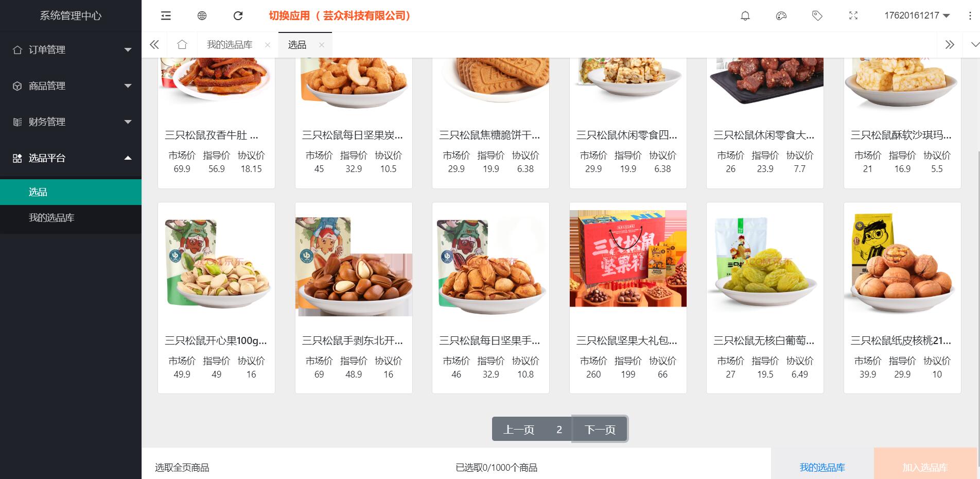This screenshot has width=980, height=479.
Task: Refresh the page with reload icon
Action: point(238,16)
